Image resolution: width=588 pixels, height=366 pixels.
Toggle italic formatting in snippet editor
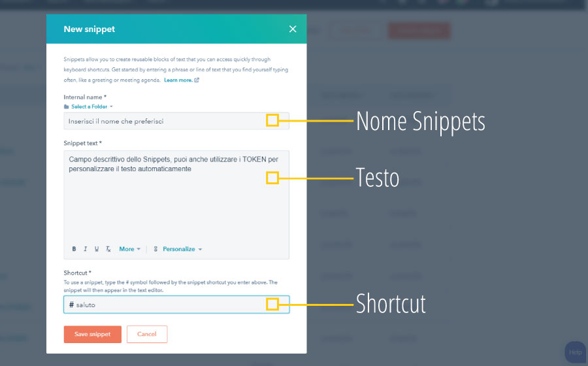coord(85,249)
